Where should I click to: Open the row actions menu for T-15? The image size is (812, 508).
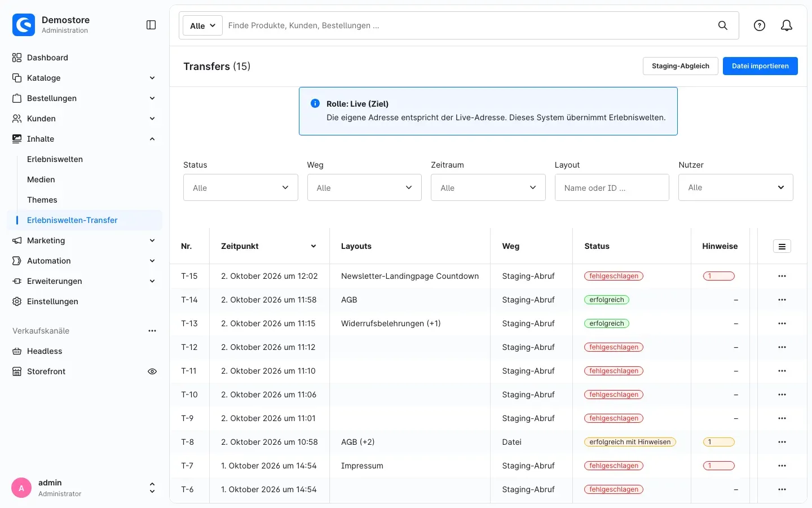[x=782, y=276]
